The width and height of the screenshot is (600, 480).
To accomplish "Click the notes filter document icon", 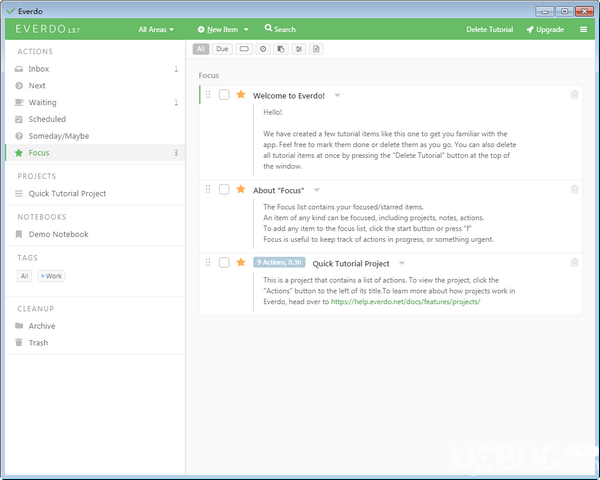I will point(316,48).
